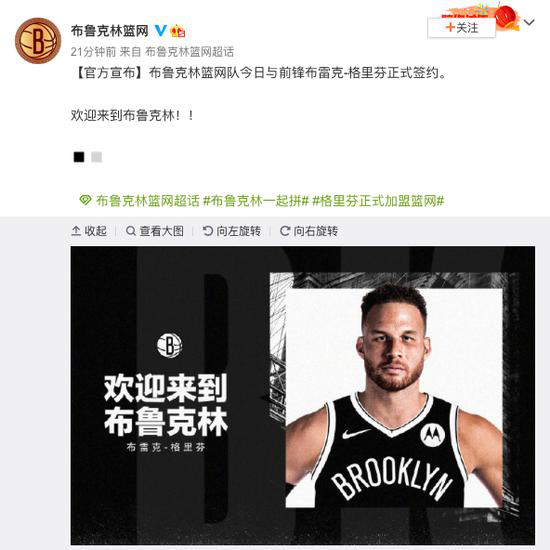This screenshot has width=550, height=550.
Task: View large image via 查看大图
Action: [x=155, y=231]
